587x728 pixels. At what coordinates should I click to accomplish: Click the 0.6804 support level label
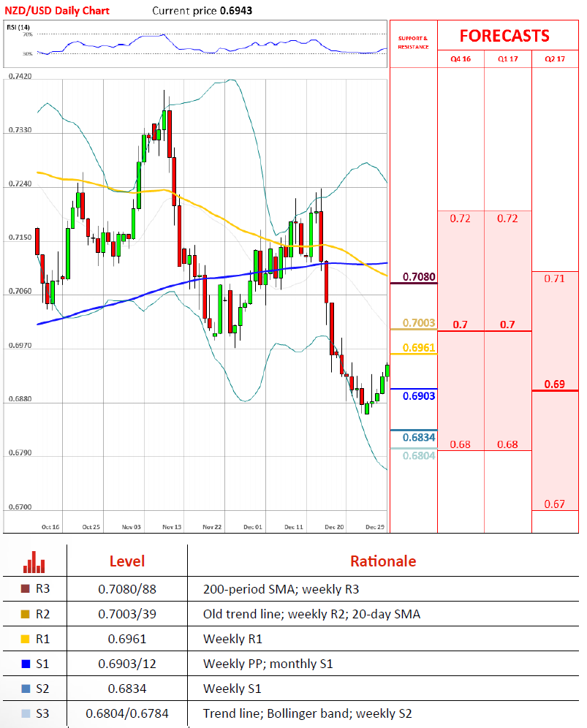[419, 456]
